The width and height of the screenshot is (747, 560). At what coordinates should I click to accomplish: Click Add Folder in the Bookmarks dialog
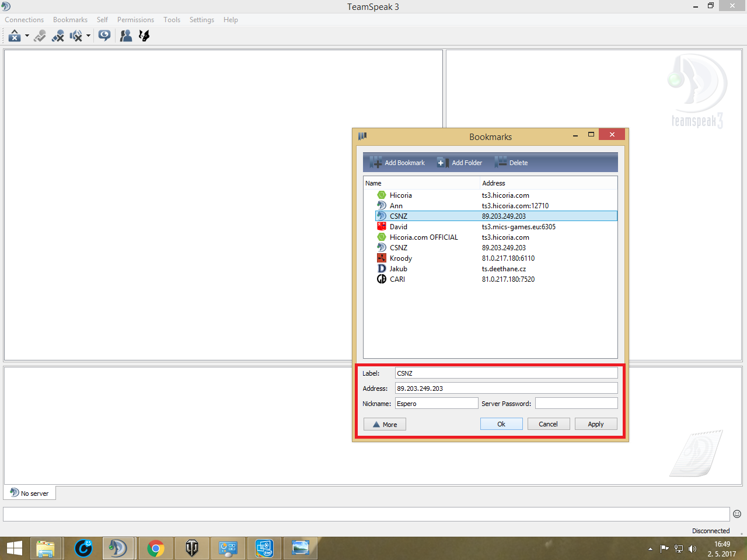[x=460, y=163]
